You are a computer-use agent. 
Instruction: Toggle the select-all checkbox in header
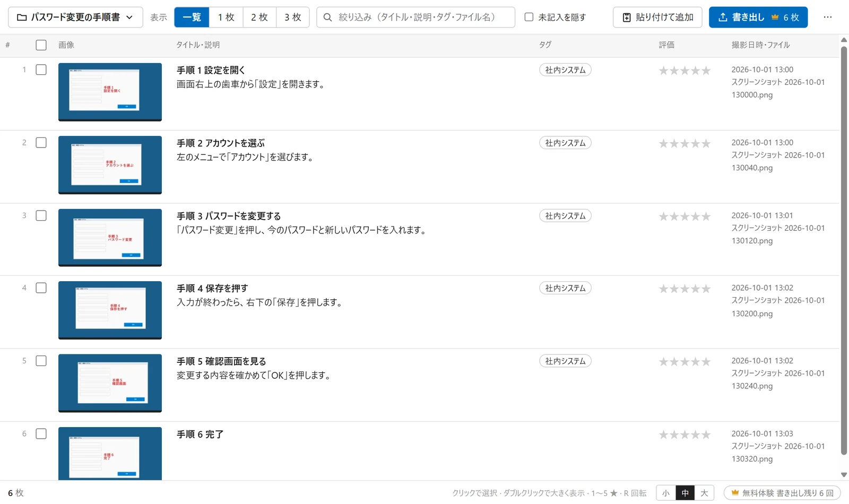41,45
